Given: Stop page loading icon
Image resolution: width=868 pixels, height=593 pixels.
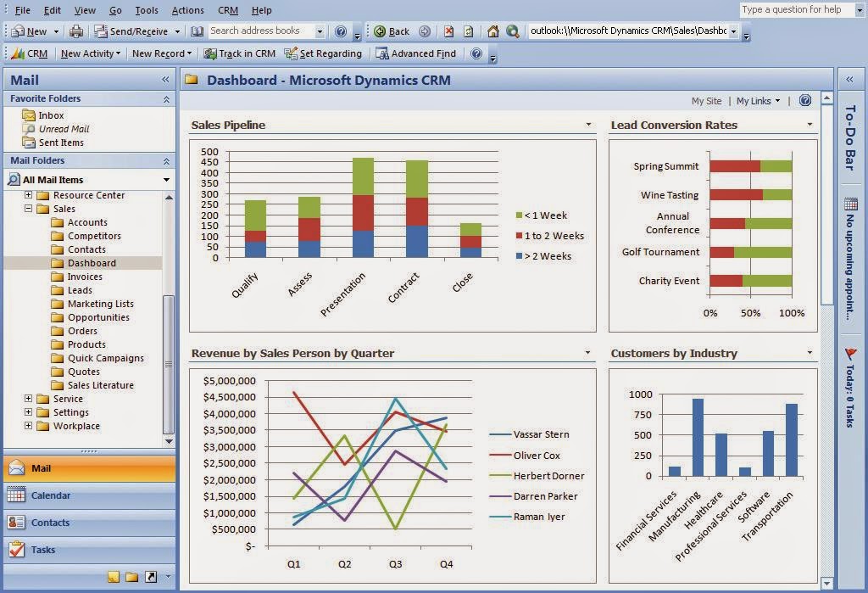Looking at the screenshot, I should click(x=449, y=31).
